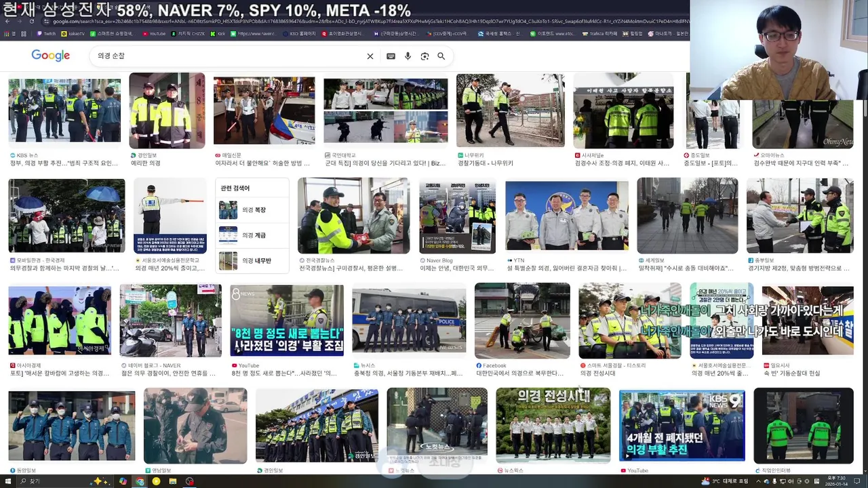Open the KBO 홈페이지 bookmark
Image resolution: width=868 pixels, height=488 pixels.
(x=299, y=33)
